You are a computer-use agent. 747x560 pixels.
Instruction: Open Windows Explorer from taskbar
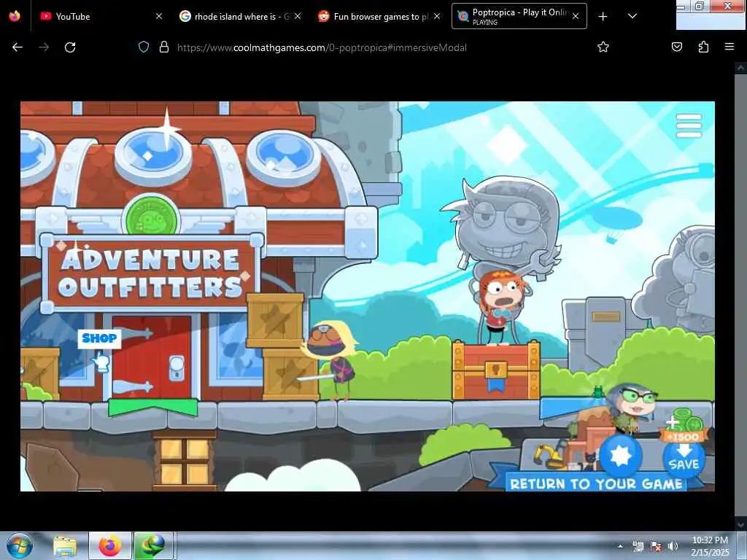(65, 546)
